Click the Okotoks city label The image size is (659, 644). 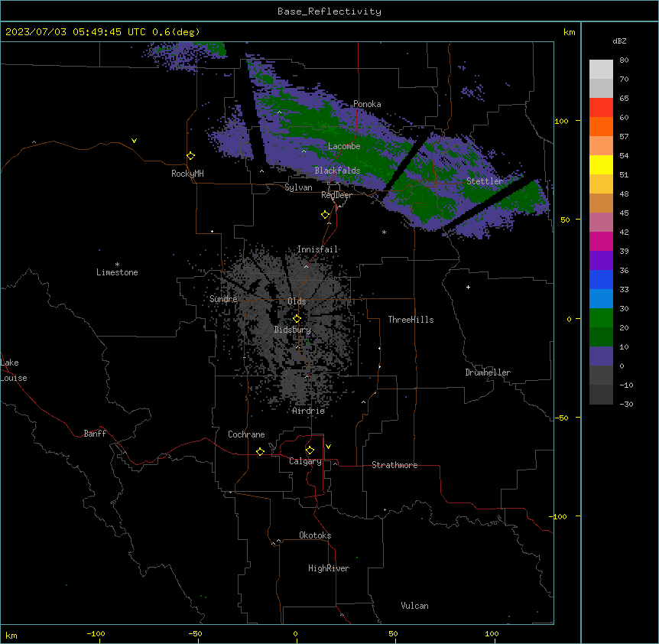(315, 535)
